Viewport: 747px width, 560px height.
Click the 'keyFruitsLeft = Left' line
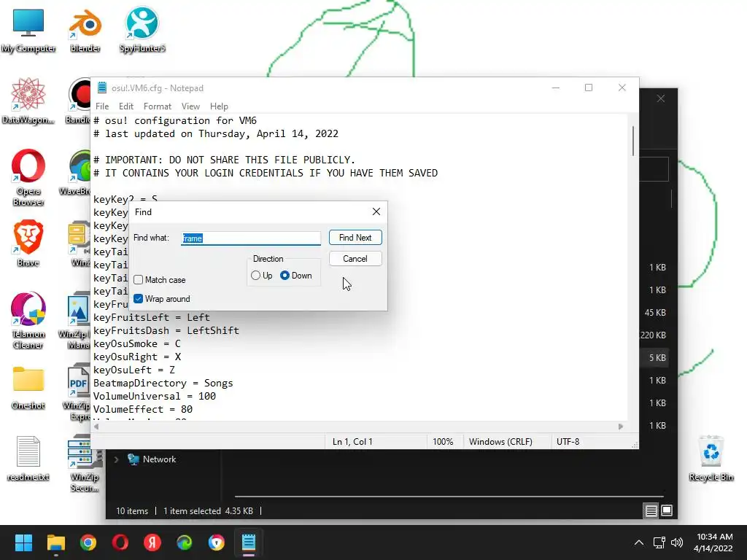[152, 318]
